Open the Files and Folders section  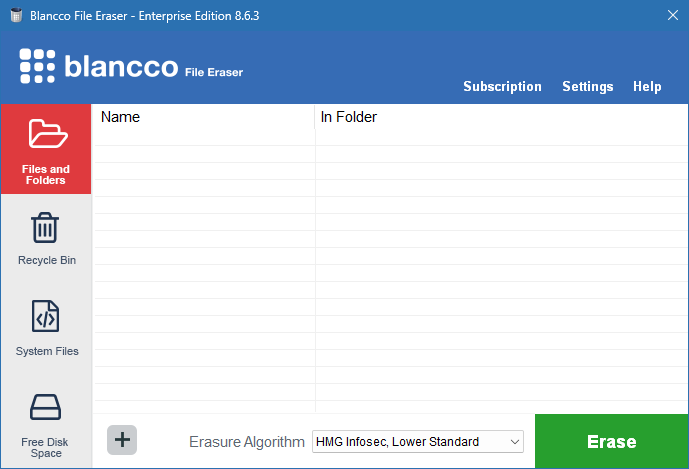(46, 149)
